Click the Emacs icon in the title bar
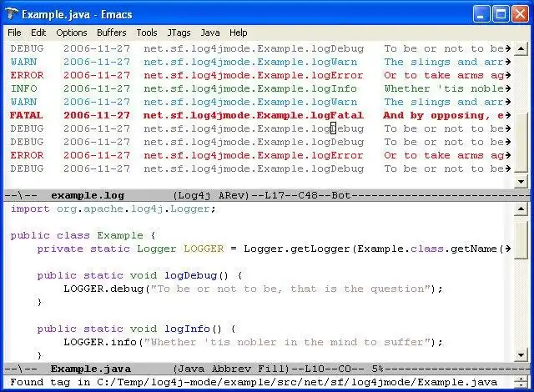The image size is (534, 392). tap(12, 14)
